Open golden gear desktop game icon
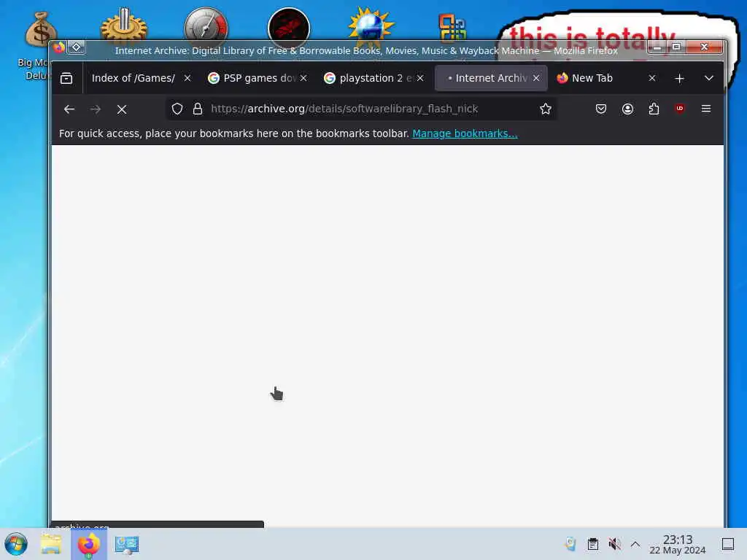The height and width of the screenshot is (560, 747). click(x=123, y=26)
